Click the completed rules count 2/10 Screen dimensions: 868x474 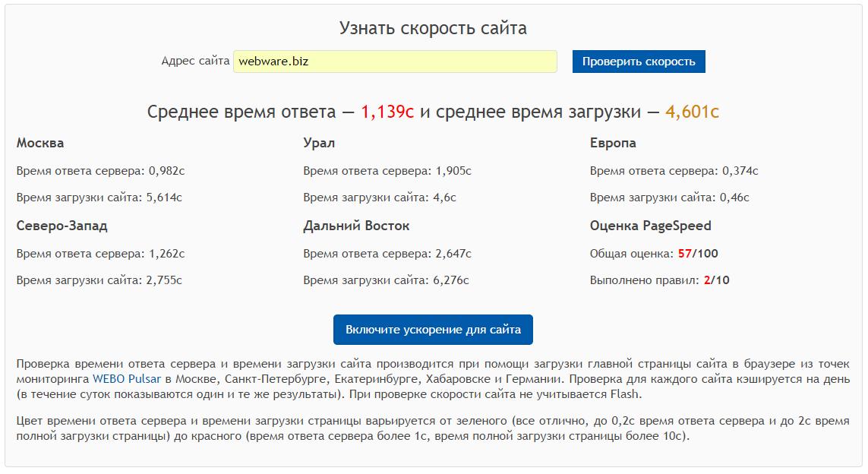click(716, 280)
